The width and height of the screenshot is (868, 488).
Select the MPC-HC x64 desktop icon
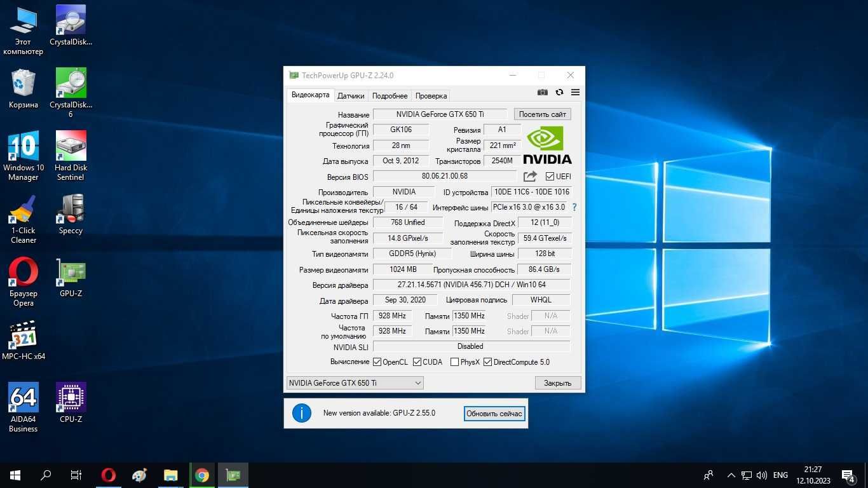point(24,340)
